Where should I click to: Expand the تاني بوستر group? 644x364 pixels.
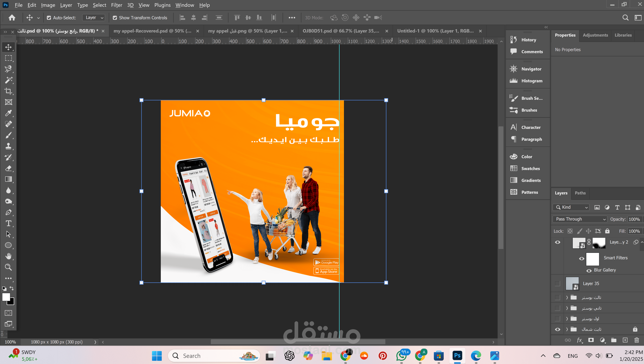567,308
